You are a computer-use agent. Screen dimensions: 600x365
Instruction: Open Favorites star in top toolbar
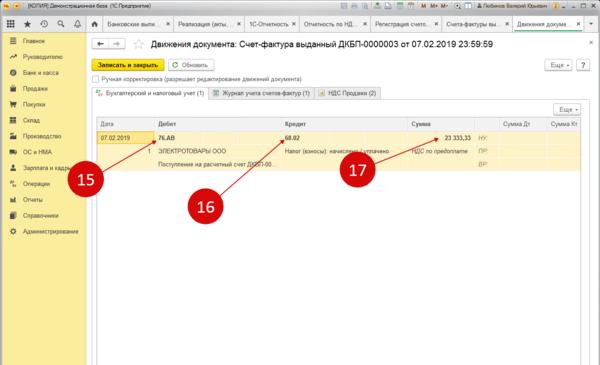[27, 24]
